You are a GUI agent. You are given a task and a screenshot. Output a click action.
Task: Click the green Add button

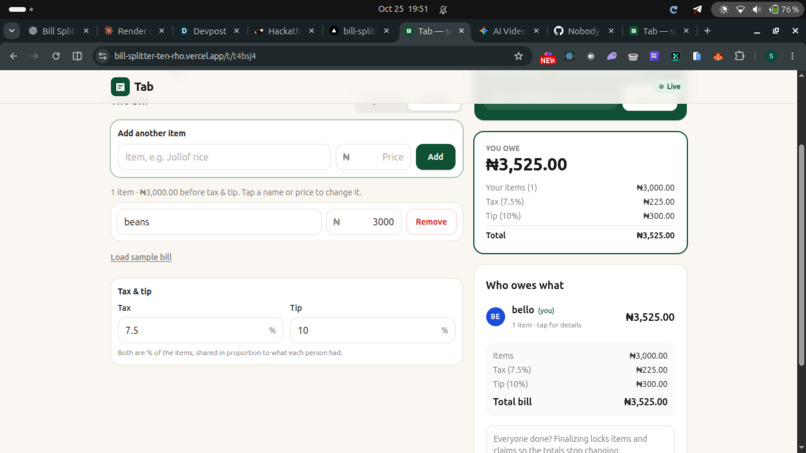[x=435, y=157]
